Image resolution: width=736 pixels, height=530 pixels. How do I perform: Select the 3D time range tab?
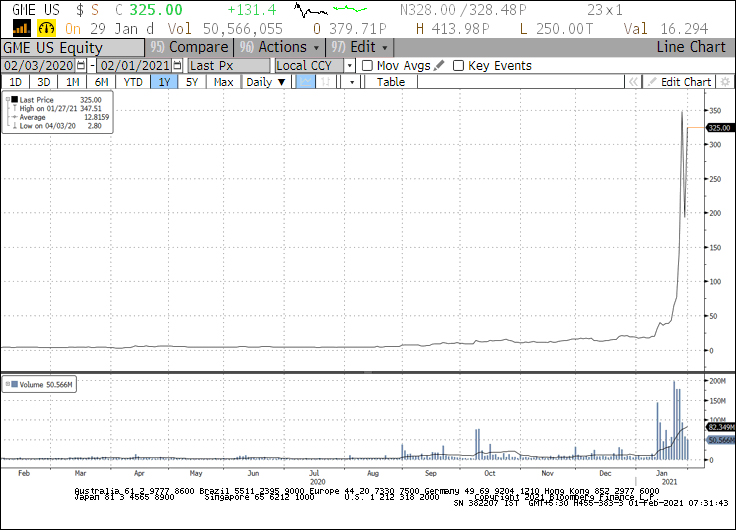point(44,82)
